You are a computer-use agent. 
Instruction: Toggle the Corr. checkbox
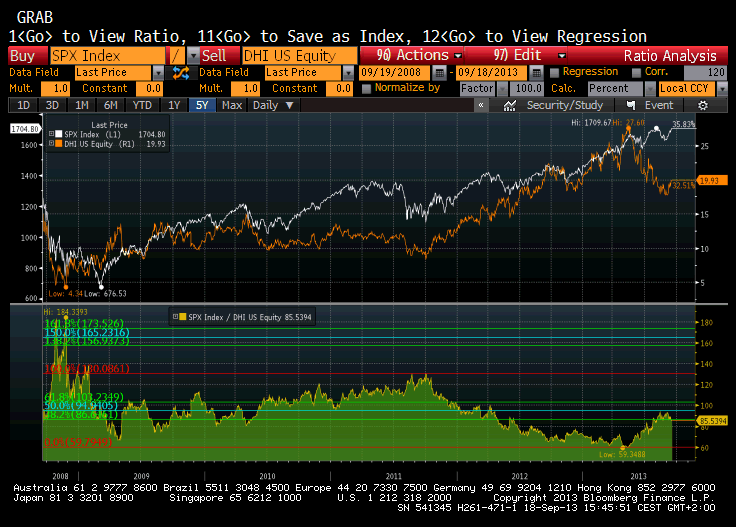[x=636, y=72]
